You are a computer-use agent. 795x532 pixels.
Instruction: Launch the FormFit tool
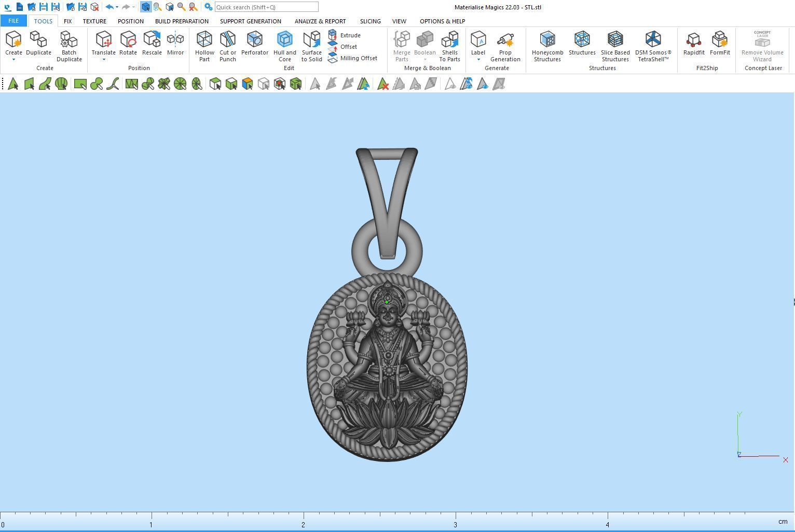720,43
